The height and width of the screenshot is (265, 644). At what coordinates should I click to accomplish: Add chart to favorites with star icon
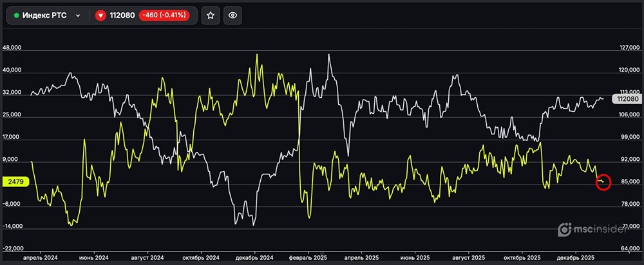point(211,15)
